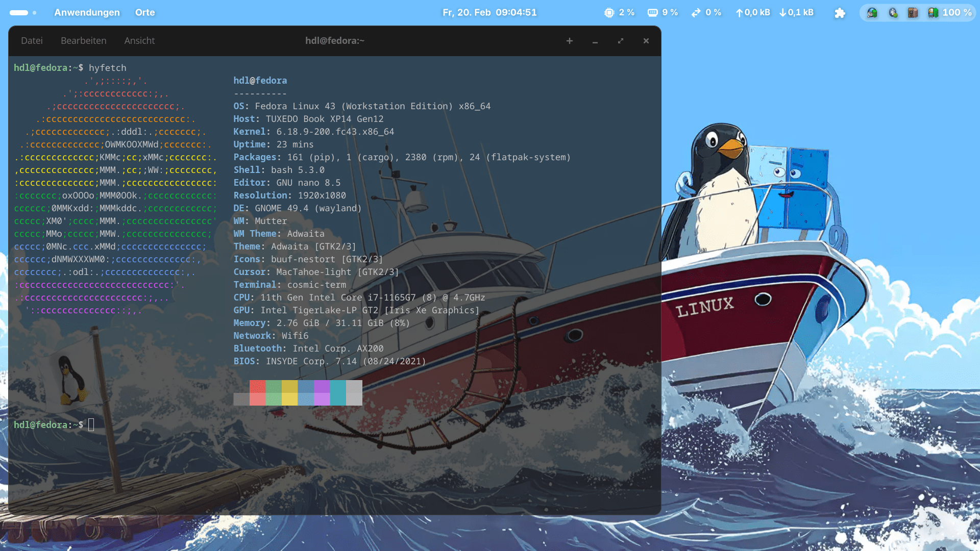This screenshot has width=980, height=551.
Task: Open the Datei menu
Action: (x=32, y=41)
